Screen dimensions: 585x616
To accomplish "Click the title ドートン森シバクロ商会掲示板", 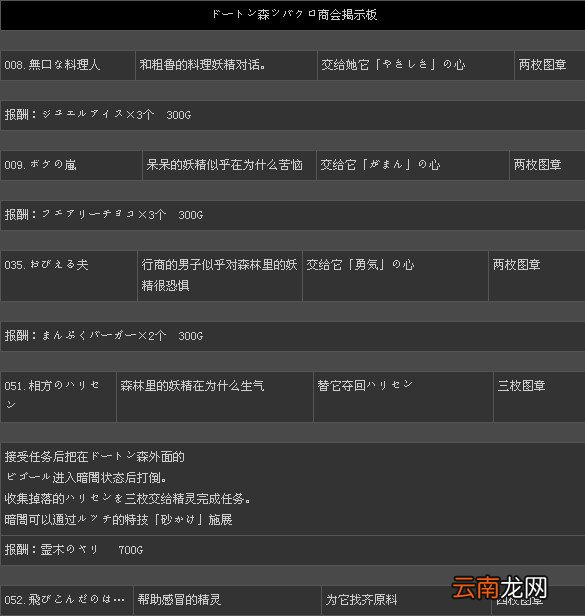I will pyautogui.click(x=294, y=15).
